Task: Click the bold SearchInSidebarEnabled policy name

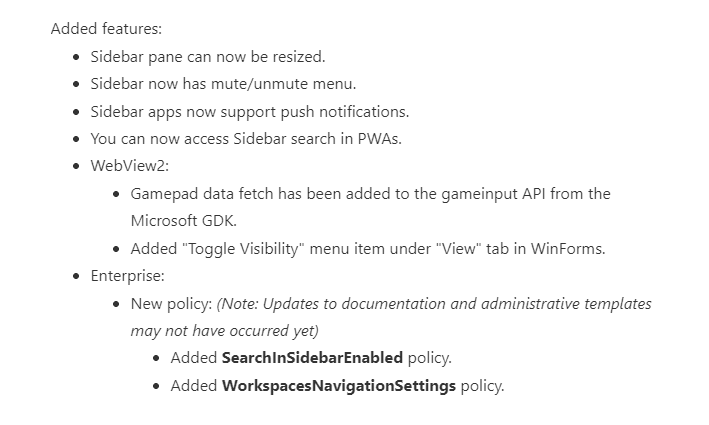Action: coord(312,358)
